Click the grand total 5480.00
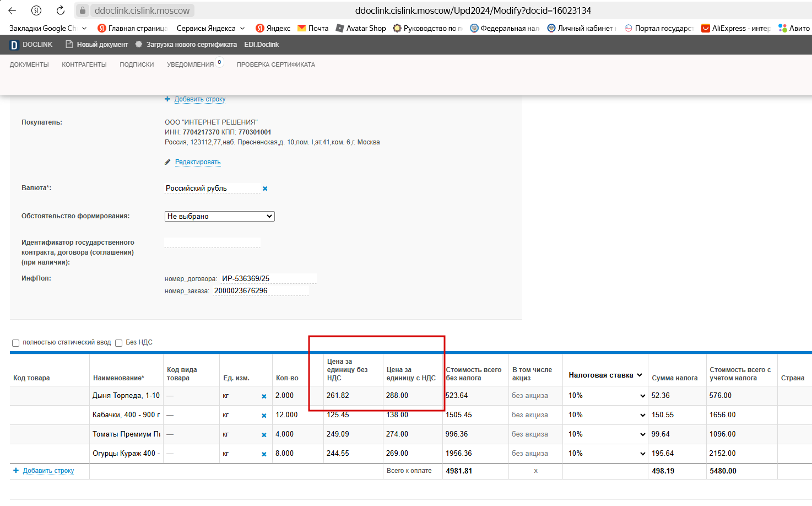The image size is (812, 506). coord(723,471)
